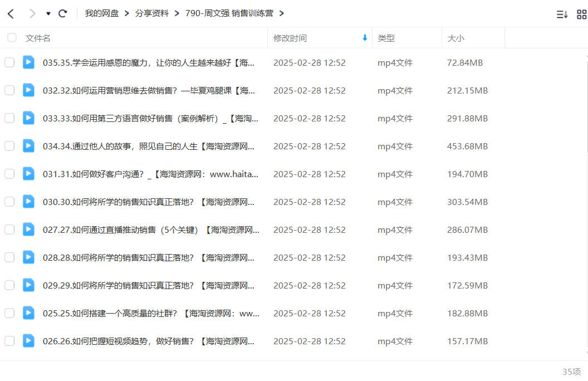Screen dimensions: 588x381
Task: Refresh the folder listing
Action: [62, 13]
